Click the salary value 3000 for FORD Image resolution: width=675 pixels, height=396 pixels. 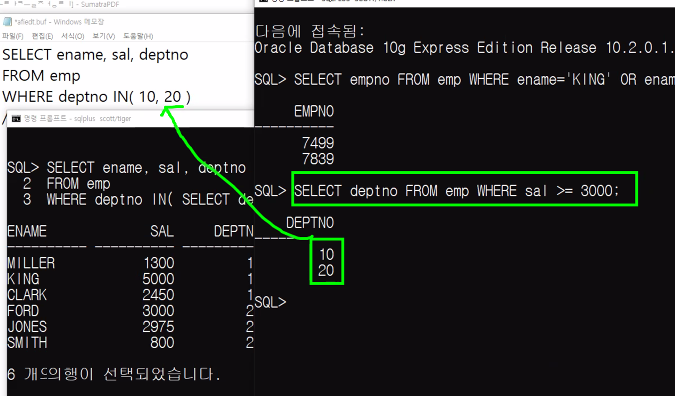click(158, 311)
